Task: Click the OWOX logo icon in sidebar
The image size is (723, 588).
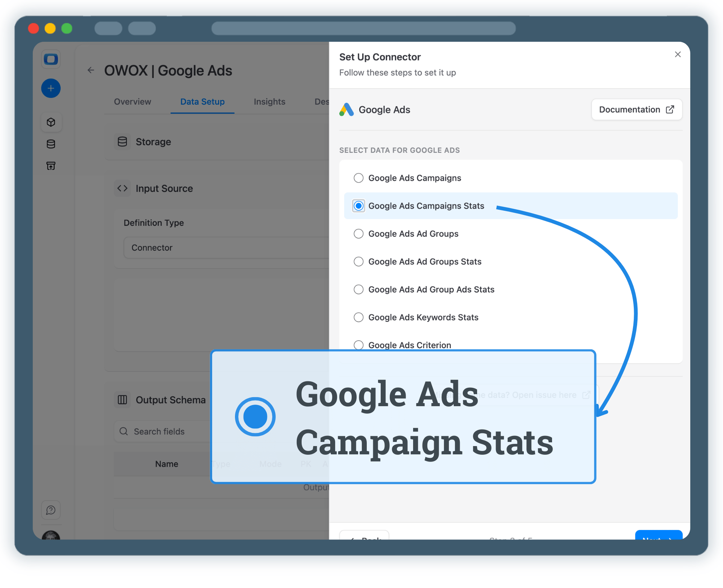Action: [x=51, y=59]
